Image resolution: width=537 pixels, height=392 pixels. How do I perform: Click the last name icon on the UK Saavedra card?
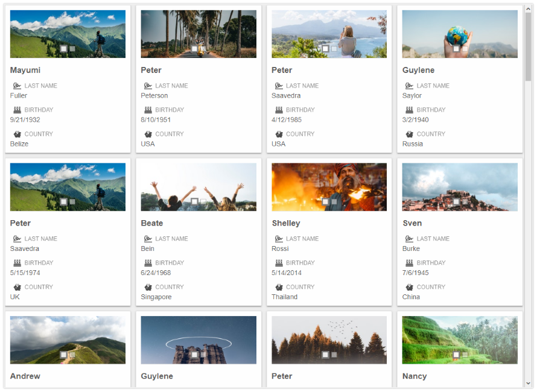point(17,239)
